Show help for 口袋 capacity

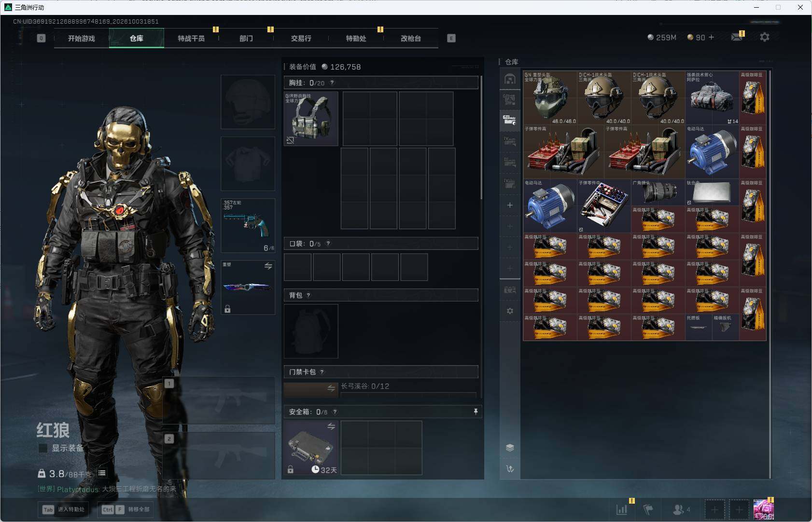[328, 244]
